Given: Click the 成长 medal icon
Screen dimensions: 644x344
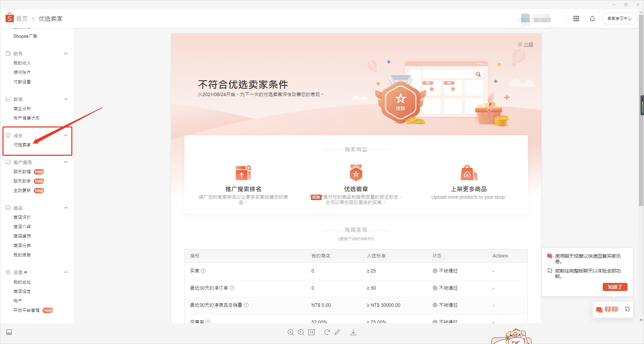Looking at the screenshot, I should 8,136.
